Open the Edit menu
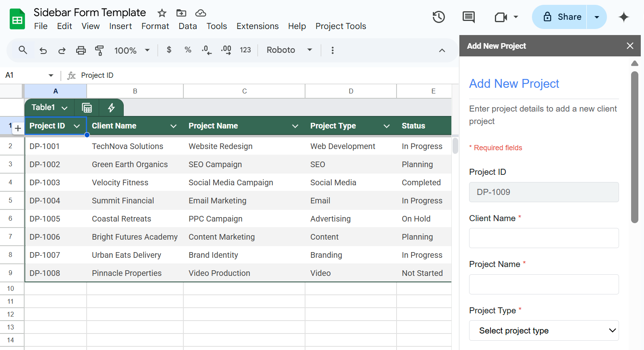644x350 pixels. pos(64,26)
